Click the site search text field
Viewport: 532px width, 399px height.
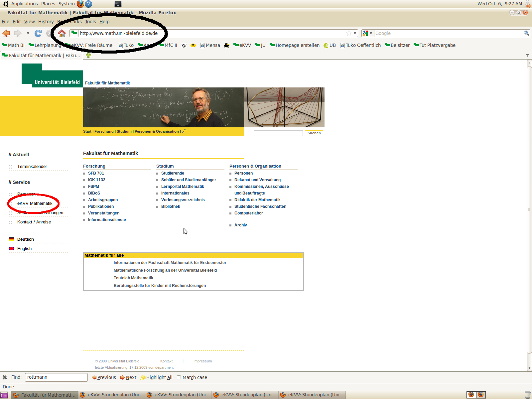tap(278, 133)
